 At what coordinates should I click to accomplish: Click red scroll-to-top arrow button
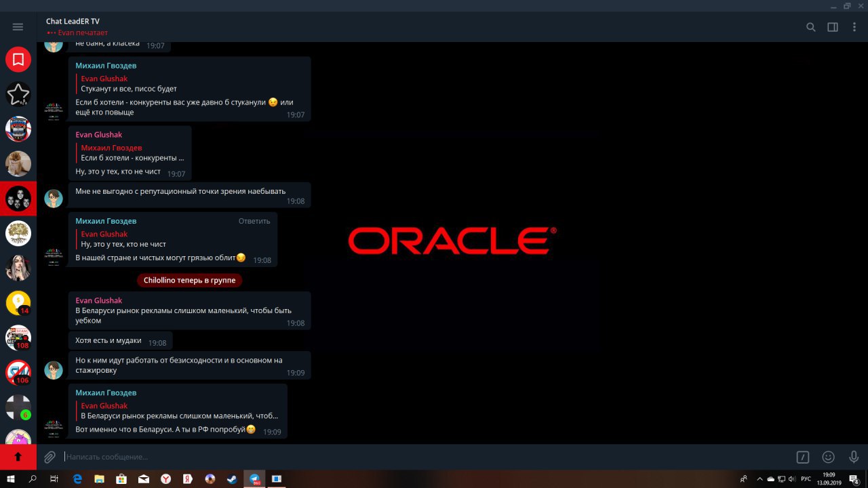tap(18, 457)
